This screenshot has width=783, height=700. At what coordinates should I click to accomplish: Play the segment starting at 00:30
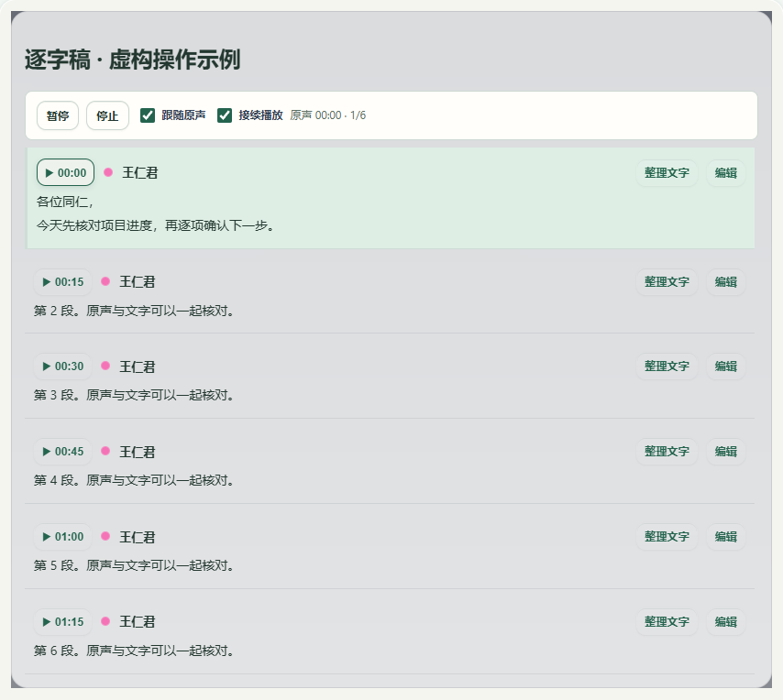[63, 366]
